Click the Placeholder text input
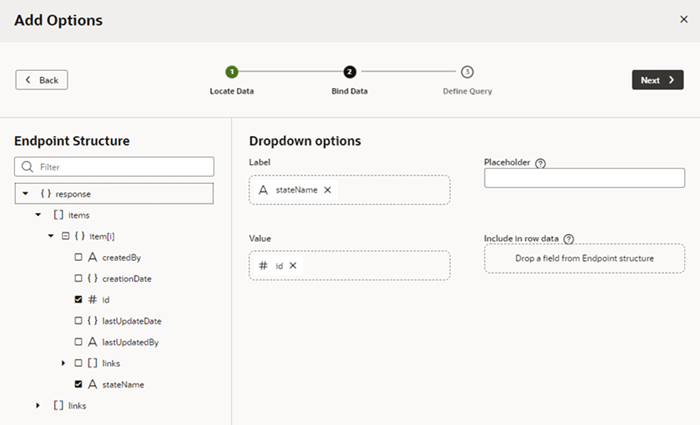The height and width of the screenshot is (425, 700). pyautogui.click(x=584, y=178)
